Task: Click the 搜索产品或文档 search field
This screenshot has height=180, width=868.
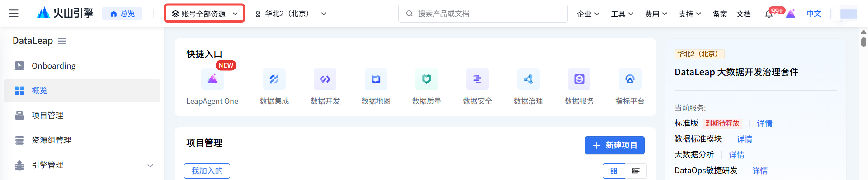Action: coord(483,14)
